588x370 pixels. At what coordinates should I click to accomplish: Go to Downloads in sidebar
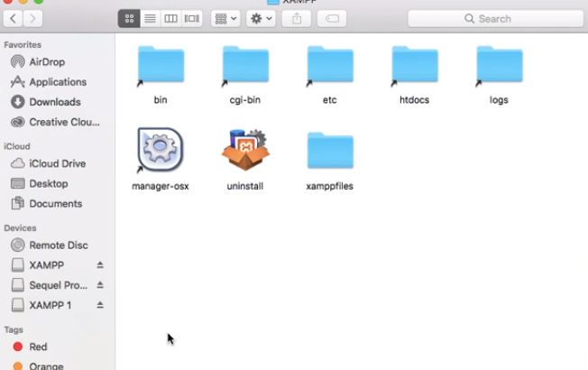54,102
